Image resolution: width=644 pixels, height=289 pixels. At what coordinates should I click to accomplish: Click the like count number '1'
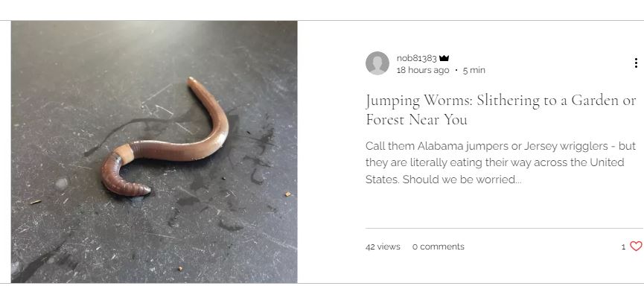[623, 247]
